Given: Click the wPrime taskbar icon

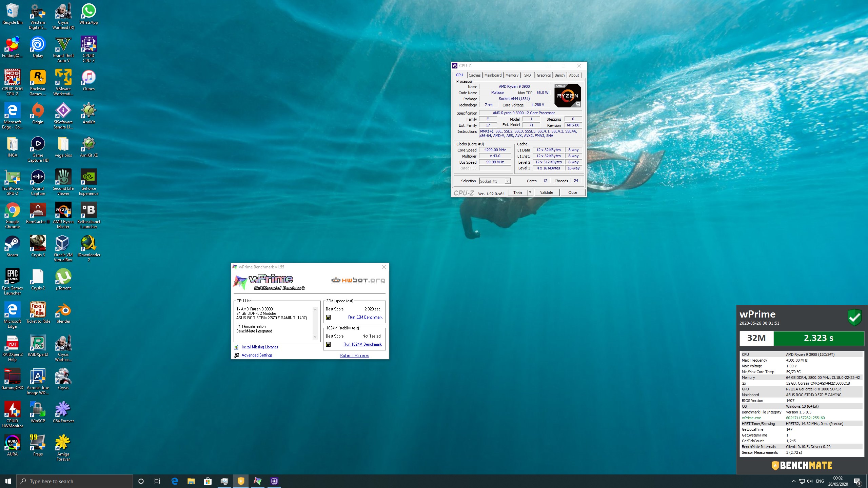Looking at the screenshot, I should (258, 481).
